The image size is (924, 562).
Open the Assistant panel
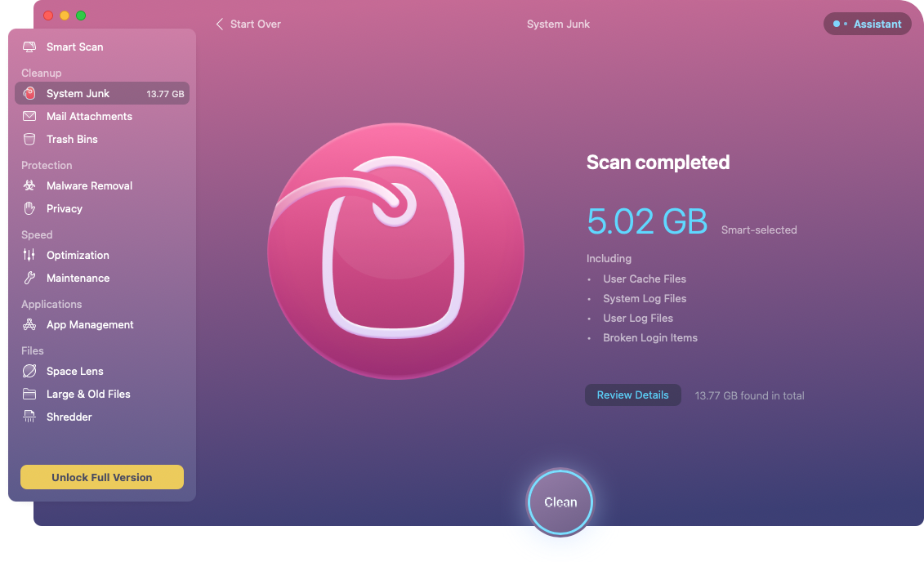[867, 25]
